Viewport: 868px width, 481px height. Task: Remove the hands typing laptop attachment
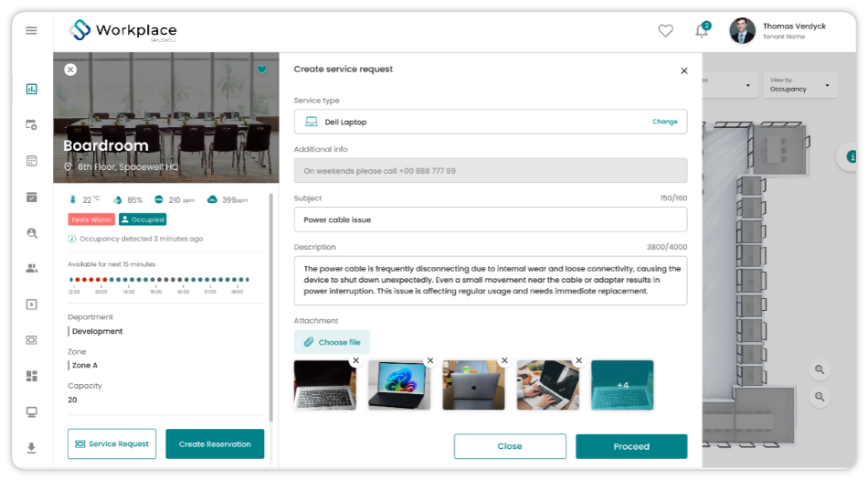(579, 360)
